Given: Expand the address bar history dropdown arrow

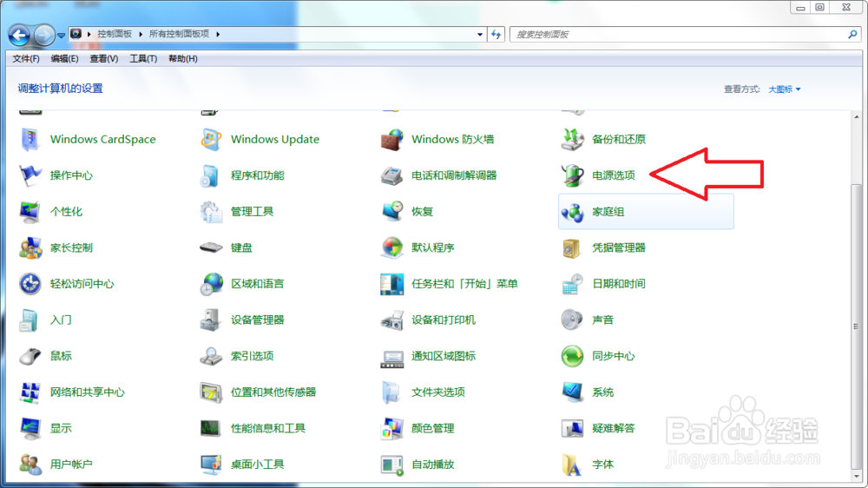Looking at the screenshot, I should 480,35.
